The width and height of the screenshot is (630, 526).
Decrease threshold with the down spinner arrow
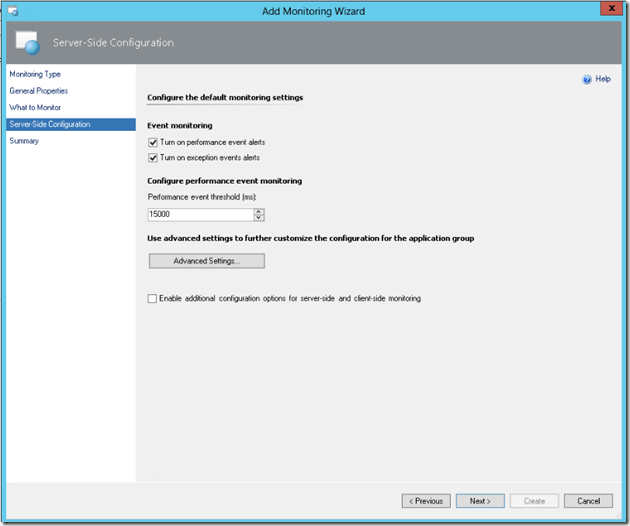pos(258,218)
